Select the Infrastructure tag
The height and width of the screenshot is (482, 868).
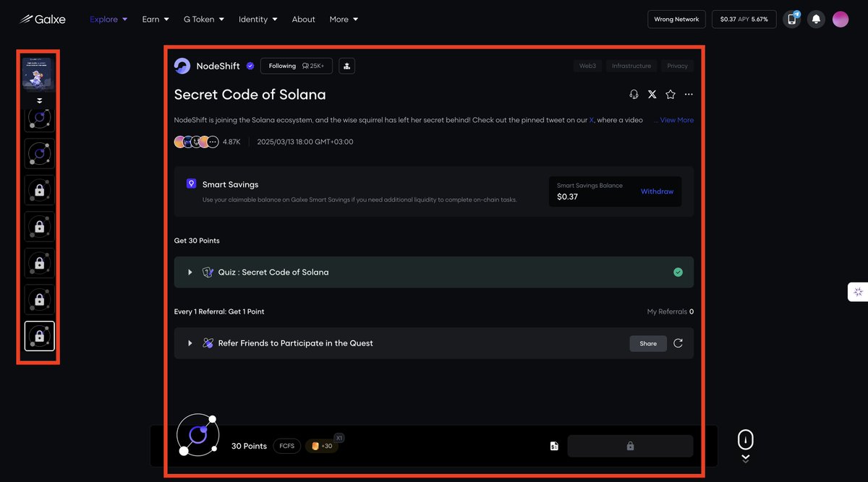click(631, 66)
